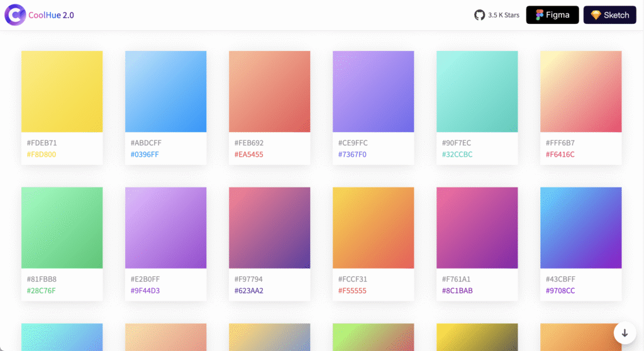The height and width of the screenshot is (351, 644).
Task: Select the magenta #F761A1 gradient swatch
Action: [x=477, y=228]
